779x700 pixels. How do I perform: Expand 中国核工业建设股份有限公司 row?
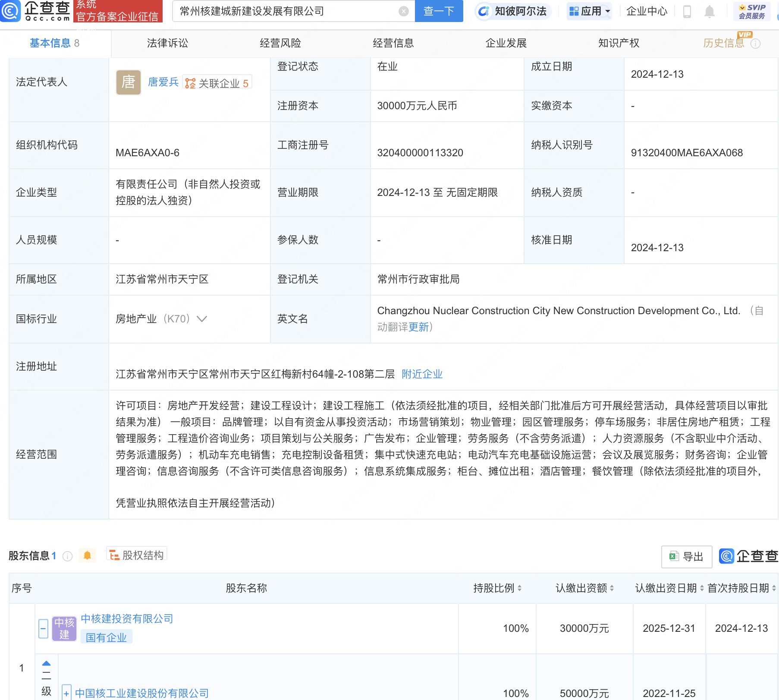(66, 693)
